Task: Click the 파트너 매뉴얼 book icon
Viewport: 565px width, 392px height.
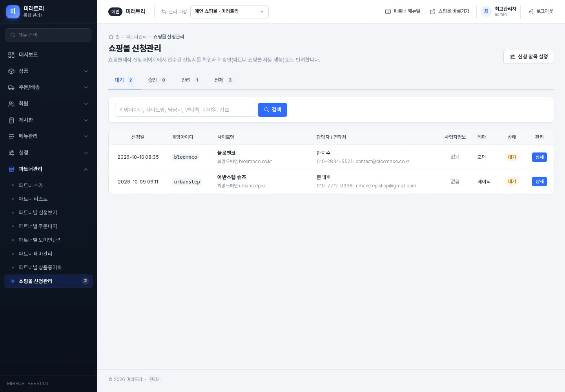Action: pos(388,12)
